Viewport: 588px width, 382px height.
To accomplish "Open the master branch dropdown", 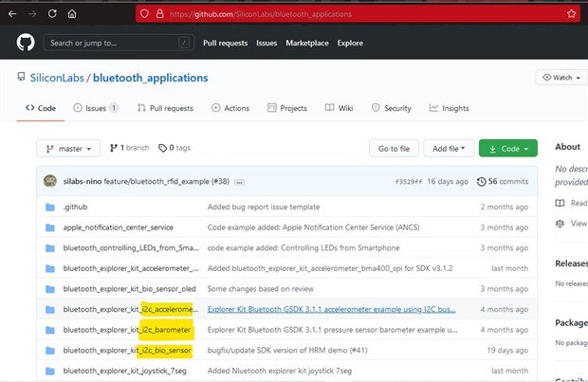I will coord(67,149).
